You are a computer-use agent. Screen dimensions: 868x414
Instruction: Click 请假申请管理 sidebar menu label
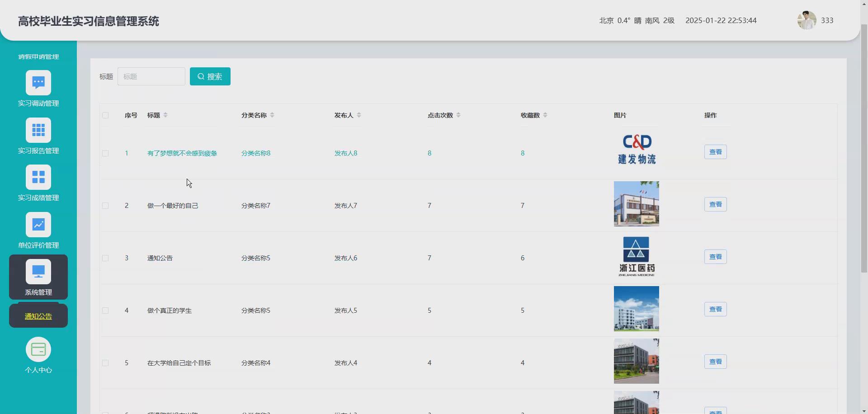pos(38,56)
